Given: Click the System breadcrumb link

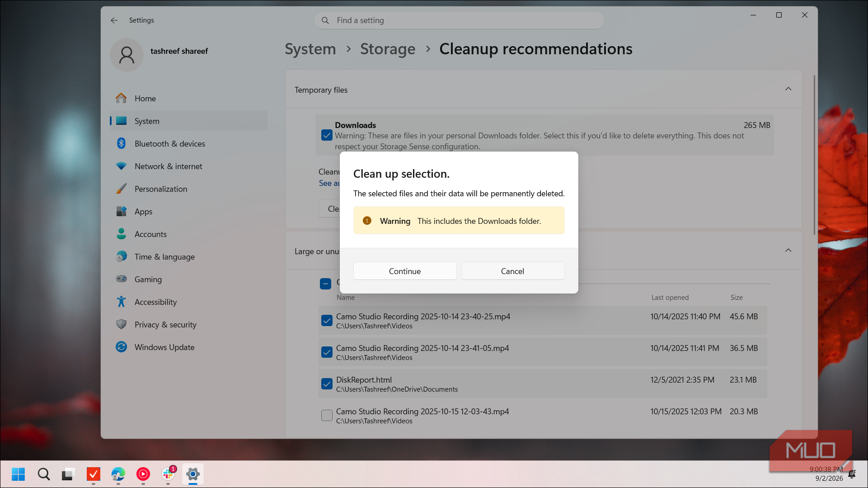Looking at the screenshot, I should tap(310, 49).
